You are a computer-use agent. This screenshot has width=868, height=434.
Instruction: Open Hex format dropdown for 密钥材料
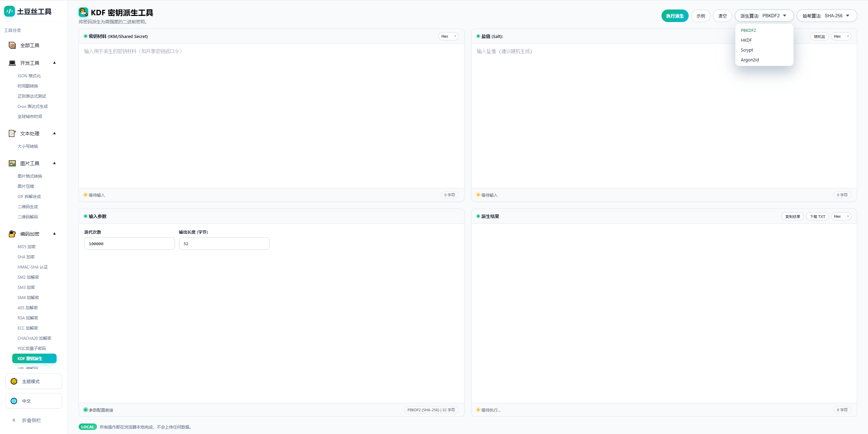point(448,36)
